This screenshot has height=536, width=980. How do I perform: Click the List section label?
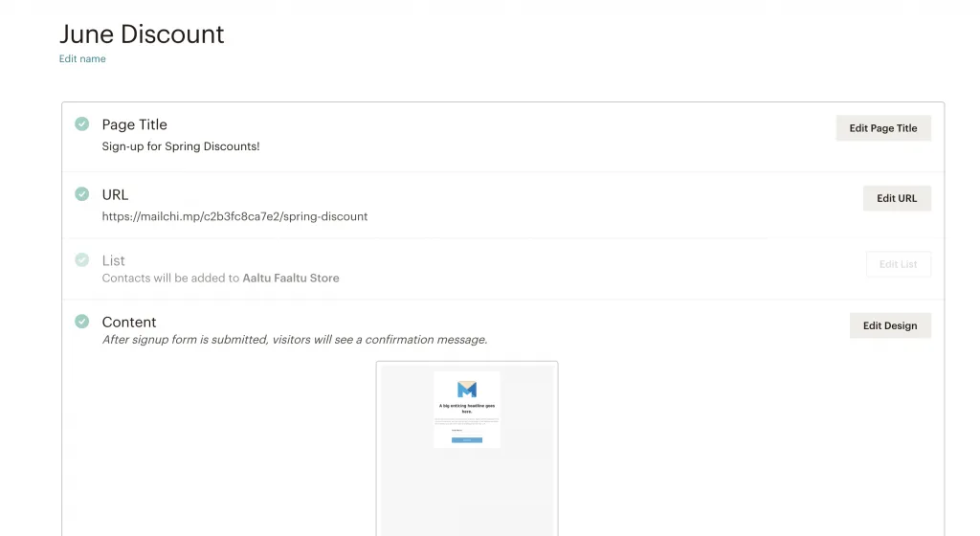pyautogui.click(x=113, y=260)
